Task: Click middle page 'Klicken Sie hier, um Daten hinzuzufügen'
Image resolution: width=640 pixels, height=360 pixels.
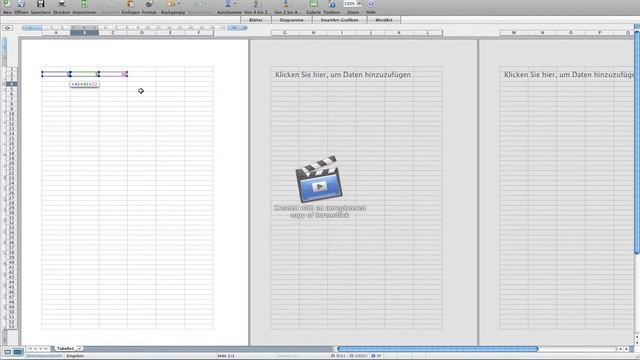Action: tap(343, 75)
